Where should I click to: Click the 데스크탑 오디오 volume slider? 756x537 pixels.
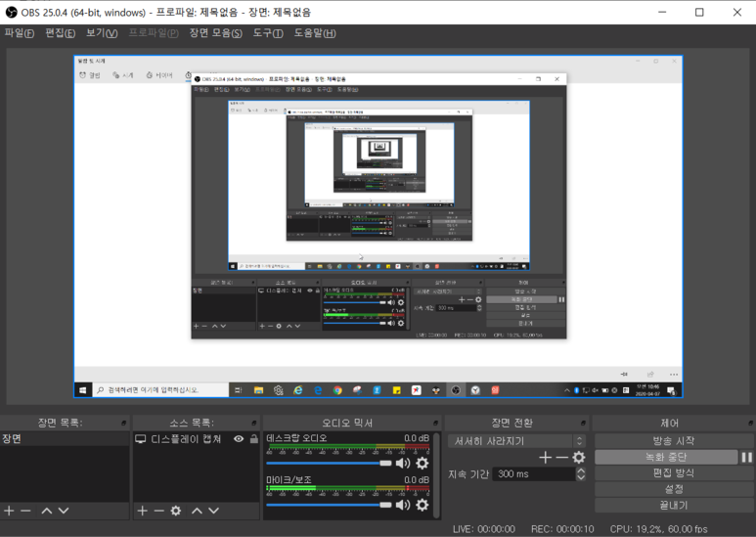(x=329, y=464)
